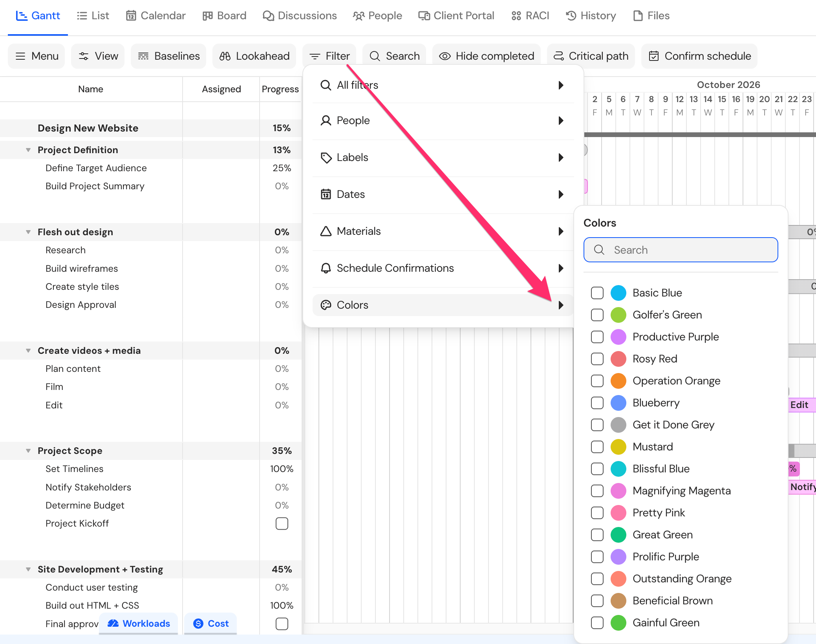Select the Mustard color swatch
Viewport: 816px width, 644px height.
pos(618,447)
